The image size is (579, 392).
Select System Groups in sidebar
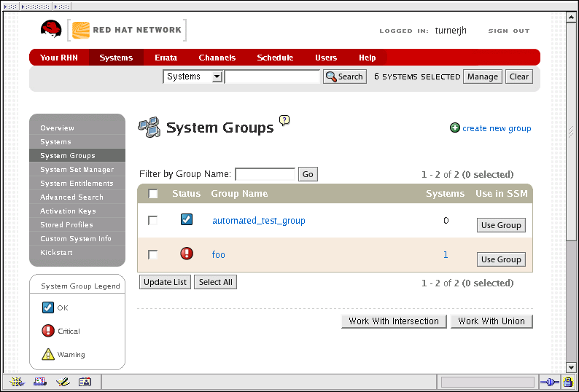77,155
